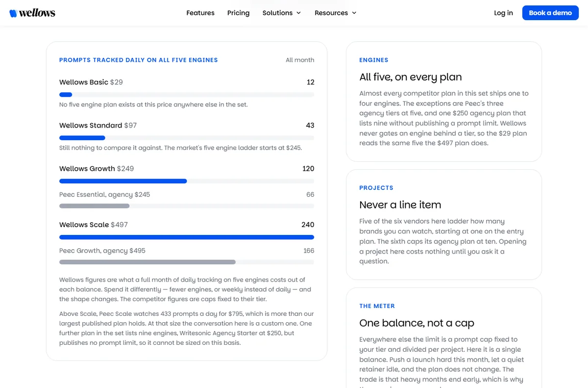Click the Wellows Scale $497 progress bar
The image size is (588, 388).
click(187, 237)
